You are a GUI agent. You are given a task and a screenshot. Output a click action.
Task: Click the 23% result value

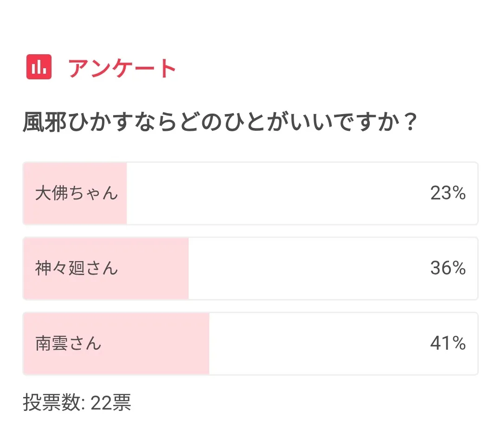point(448,193)
